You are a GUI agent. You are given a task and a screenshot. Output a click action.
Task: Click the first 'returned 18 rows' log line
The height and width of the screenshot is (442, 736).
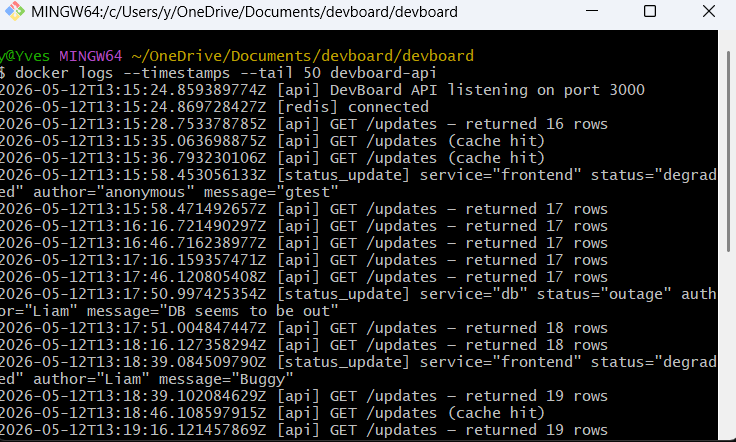[x=304, y=328]
